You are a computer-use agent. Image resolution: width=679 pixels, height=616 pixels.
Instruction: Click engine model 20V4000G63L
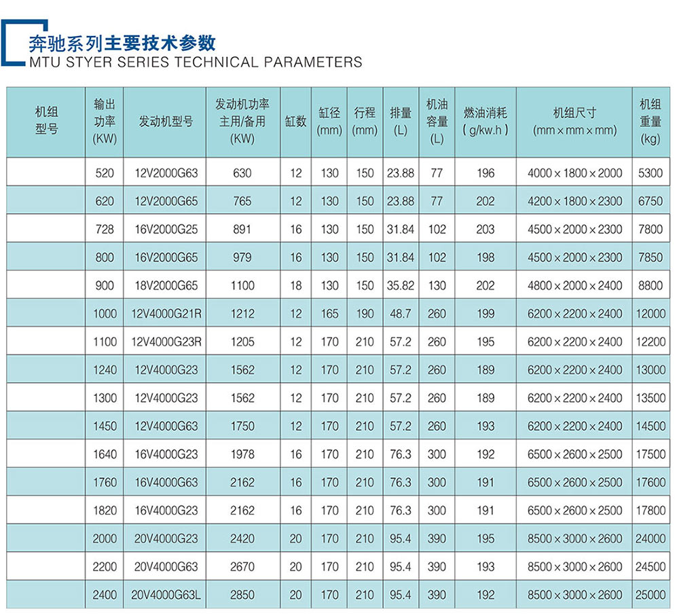166,595
